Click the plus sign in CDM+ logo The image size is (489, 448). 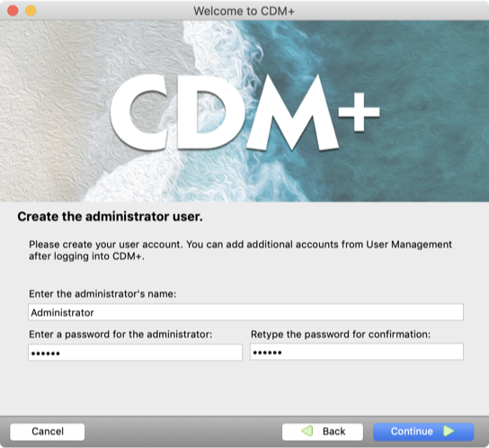(x=360, y=112)
